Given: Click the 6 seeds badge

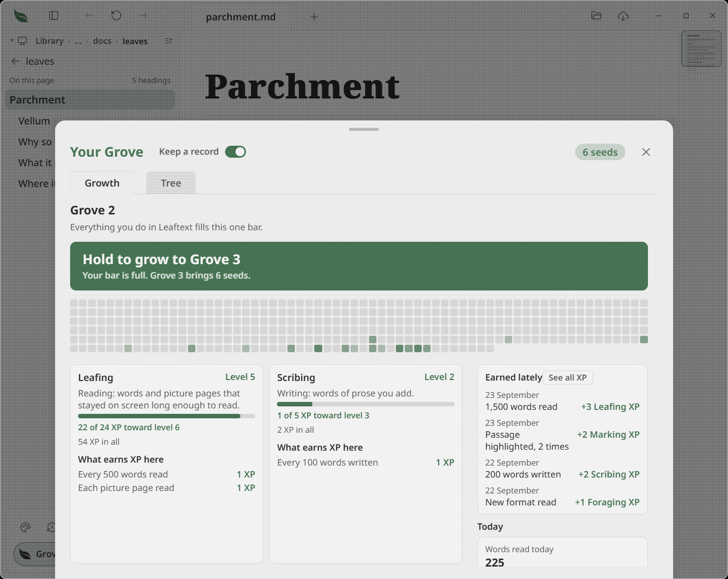Looking at the screenshot, I should (x=600, y=152).
